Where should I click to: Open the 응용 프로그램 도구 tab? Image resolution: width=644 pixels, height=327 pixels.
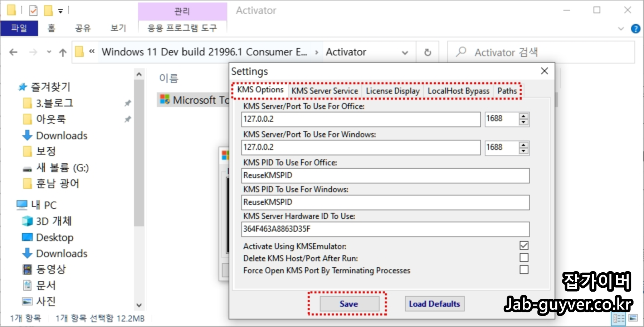[182, 28]
